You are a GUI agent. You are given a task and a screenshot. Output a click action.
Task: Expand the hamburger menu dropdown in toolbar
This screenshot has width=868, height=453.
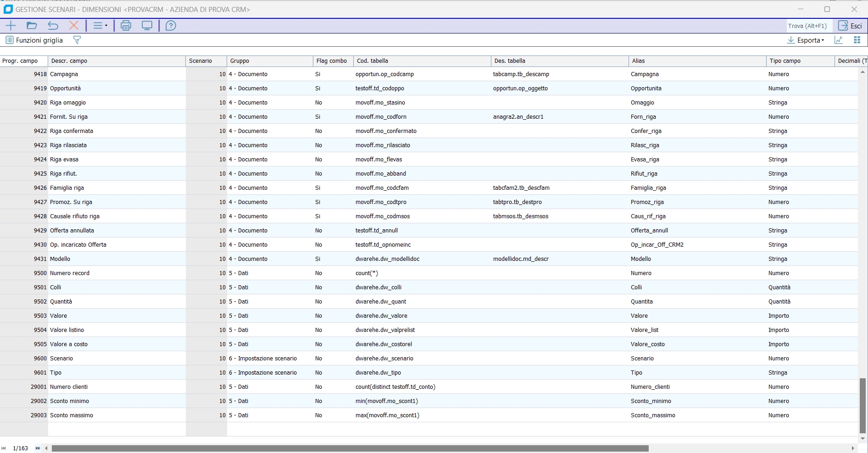[100, 26]
